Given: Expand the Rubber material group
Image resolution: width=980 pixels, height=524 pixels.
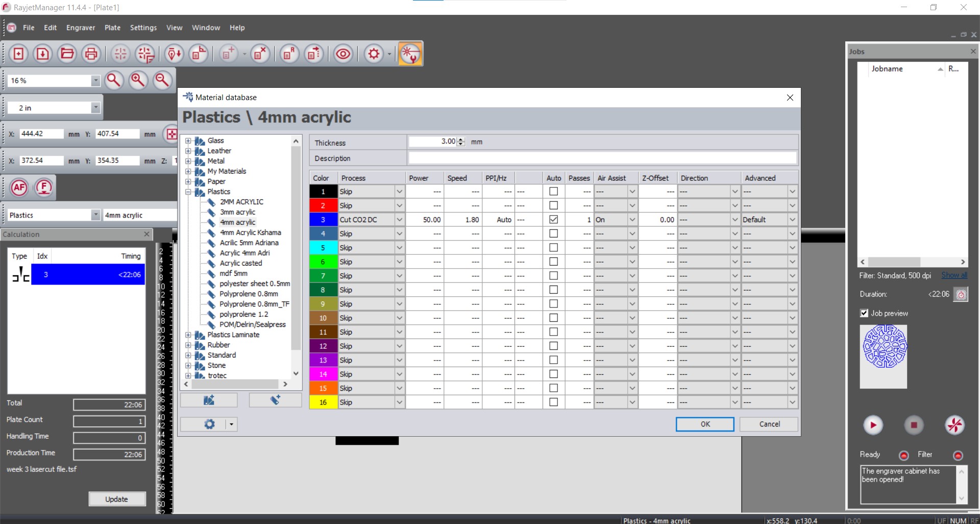Looking at the screenshot, I should coord(188,345).
